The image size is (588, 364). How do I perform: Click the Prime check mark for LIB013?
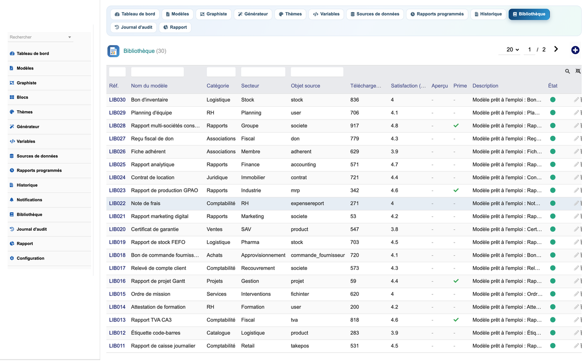456,320
